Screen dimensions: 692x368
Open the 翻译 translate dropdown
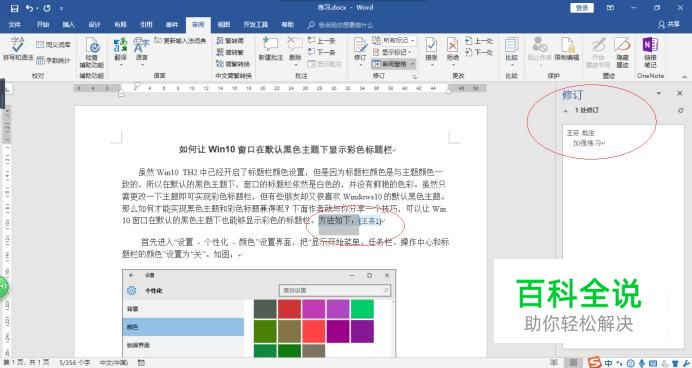[x=120, y=51]
